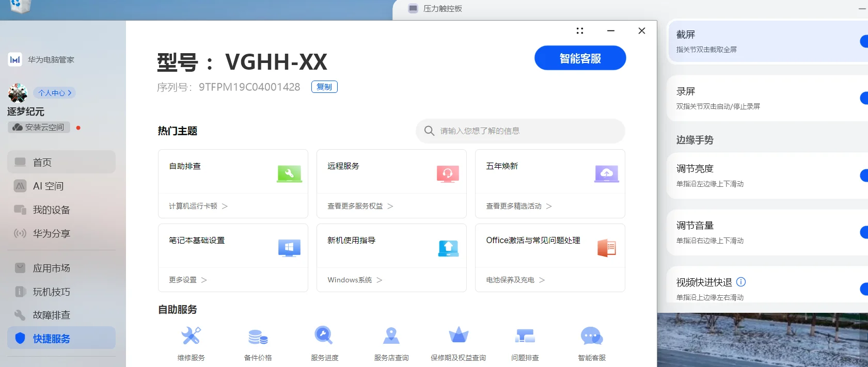868x367 pixels.
Task: Click the Office激活 document icon
Action: pyautogui.click(x=607, y=248)
